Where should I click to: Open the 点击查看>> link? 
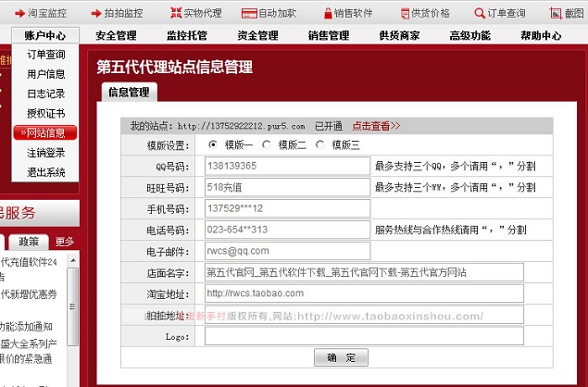click(376, 126)
